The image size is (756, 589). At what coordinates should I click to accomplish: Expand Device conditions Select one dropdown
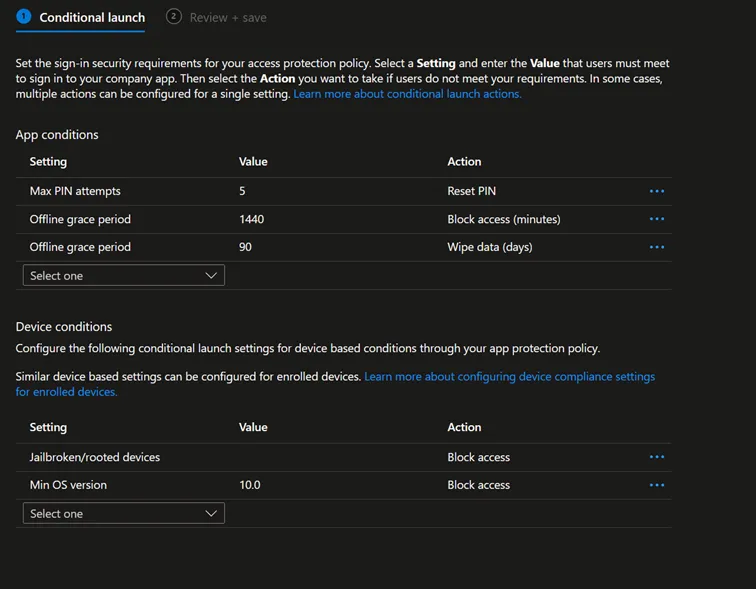123,513
